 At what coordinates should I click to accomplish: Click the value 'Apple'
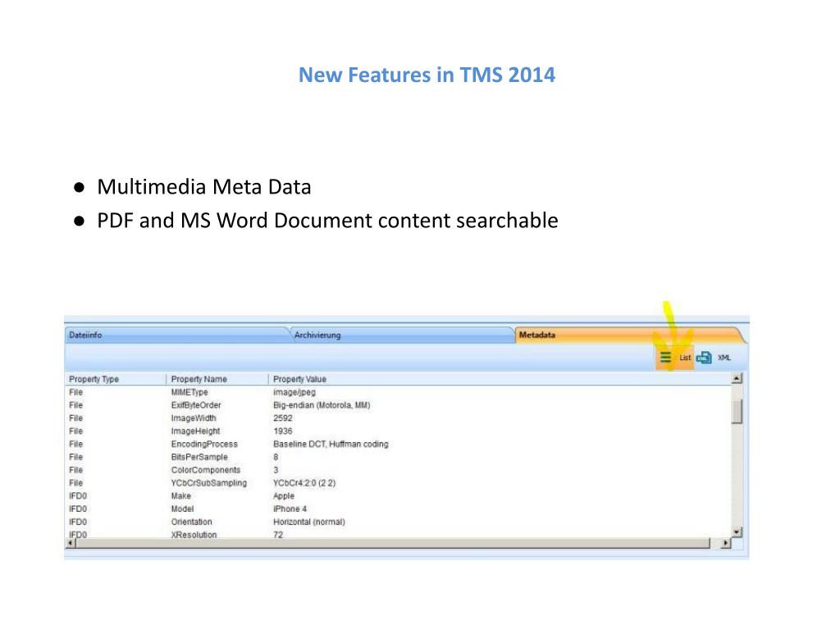coord(283,496)
